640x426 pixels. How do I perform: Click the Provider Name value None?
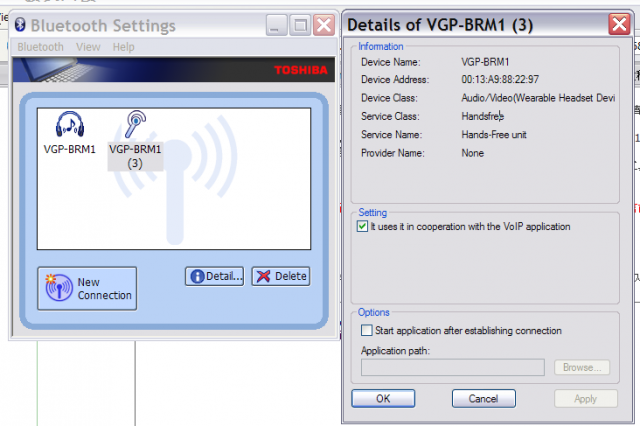pos(473,153)
